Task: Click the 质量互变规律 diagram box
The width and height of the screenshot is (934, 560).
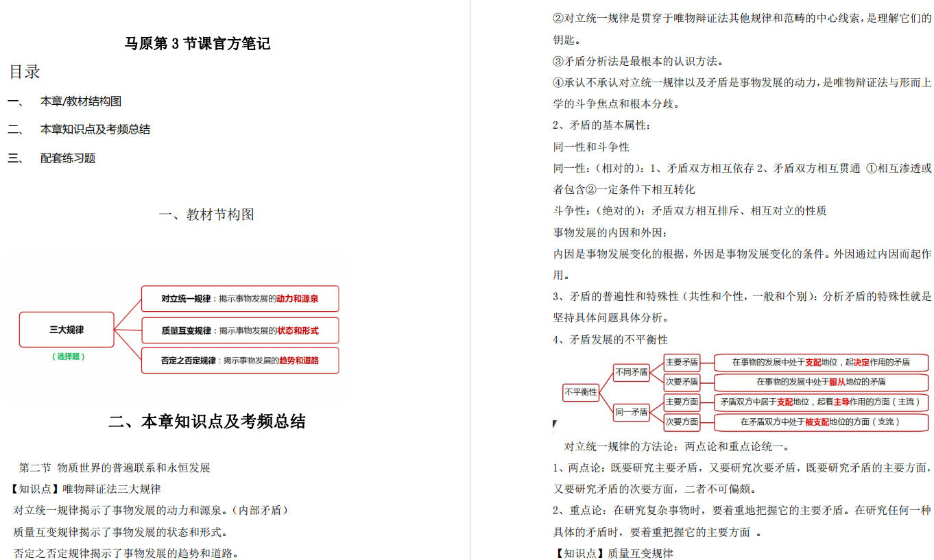Action: pos(240,330)
